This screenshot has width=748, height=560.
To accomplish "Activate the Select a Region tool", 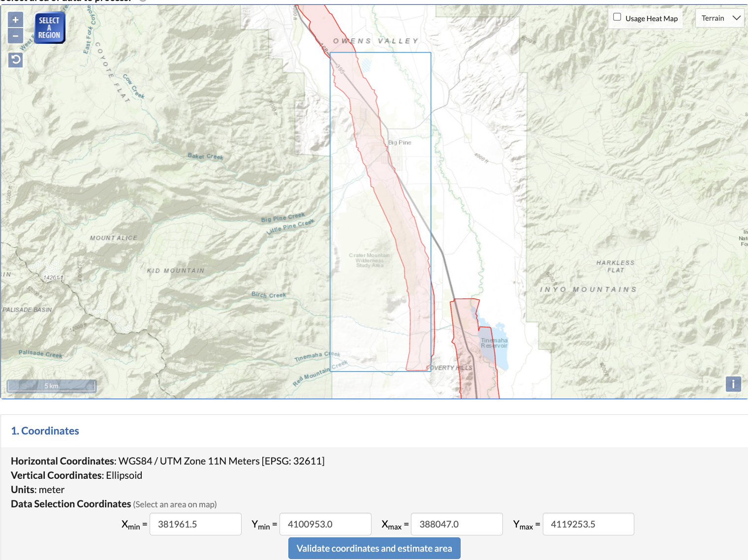I will point(49,28).
